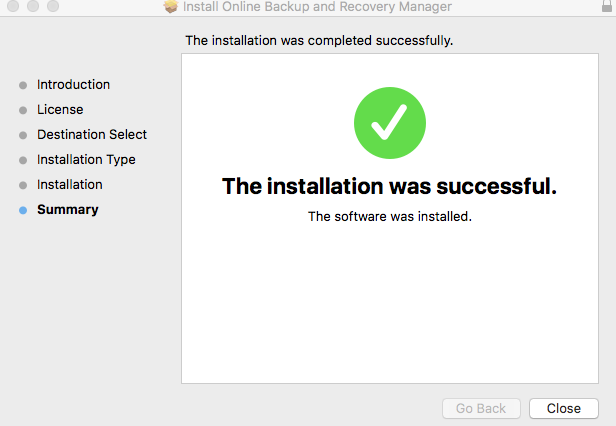Click the window title text
This screenshot has width=616, height=426.
click(x=317, y=7)
